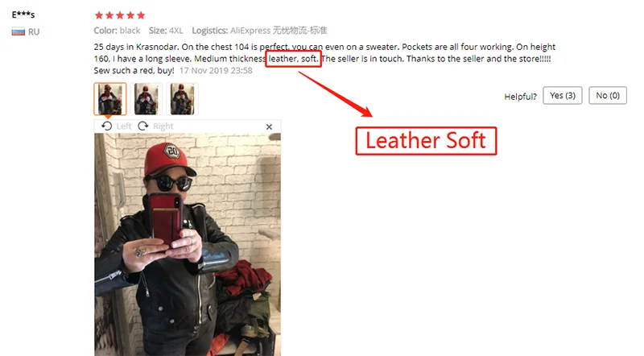Open the second review photo thumbnail
Viewport: 644px width, 356px height.
[x=146, y=98]
